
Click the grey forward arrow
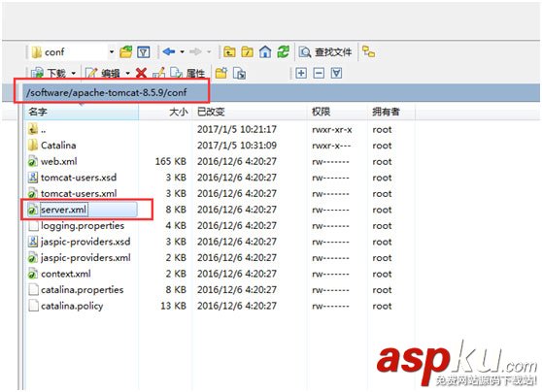(x=195, y=51)
